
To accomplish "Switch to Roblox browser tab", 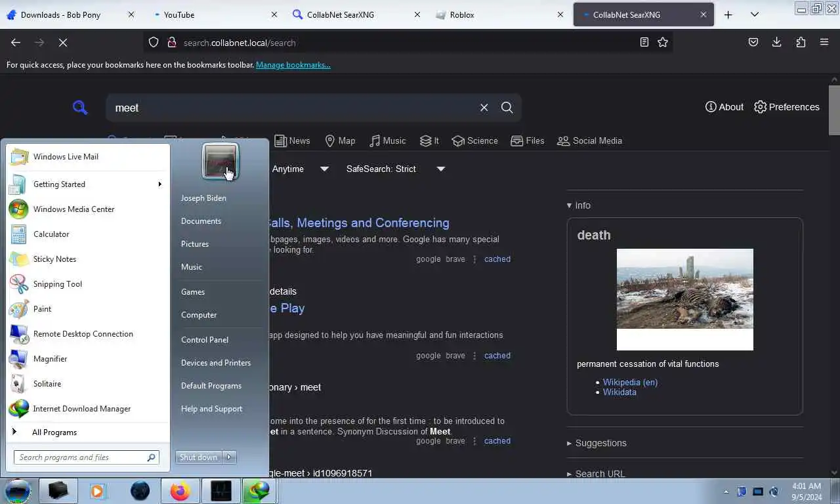I will click(x=497, y=14).
